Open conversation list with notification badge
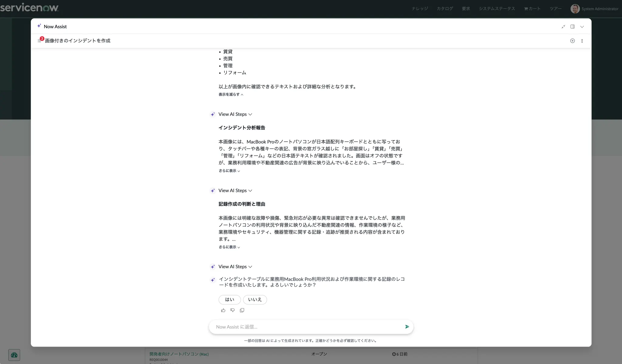 click(39, 41)
